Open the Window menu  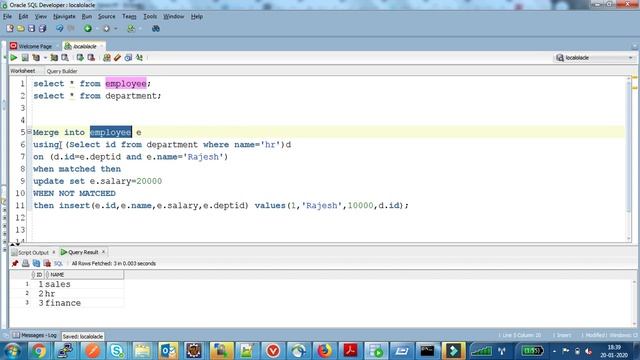[x=173, y=16]
